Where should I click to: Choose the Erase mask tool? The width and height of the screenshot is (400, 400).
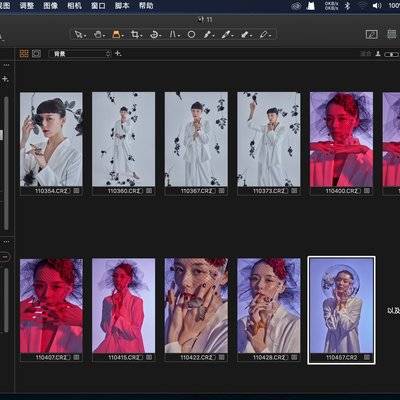(245, 34)
